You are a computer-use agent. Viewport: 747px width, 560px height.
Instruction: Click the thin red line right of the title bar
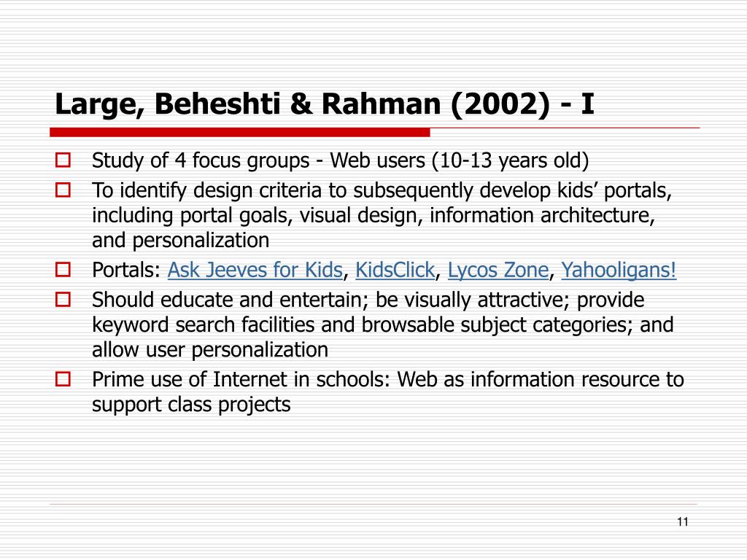[x=565, y=128]
